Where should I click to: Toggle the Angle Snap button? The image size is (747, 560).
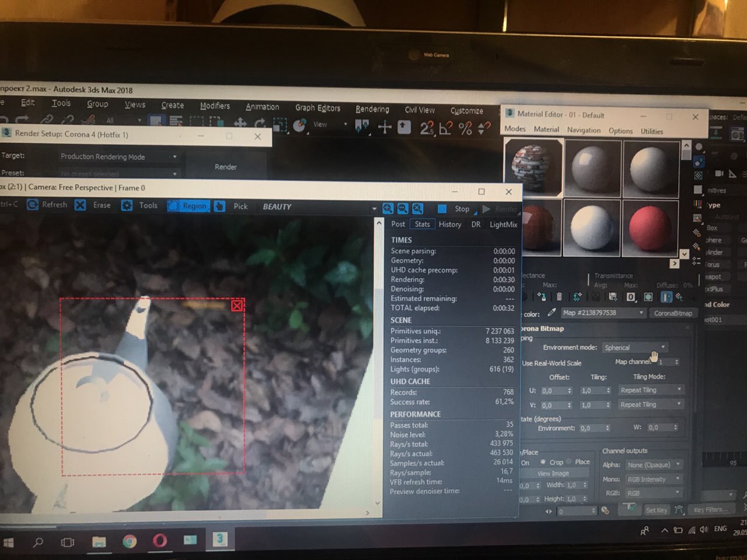(446, 128)
